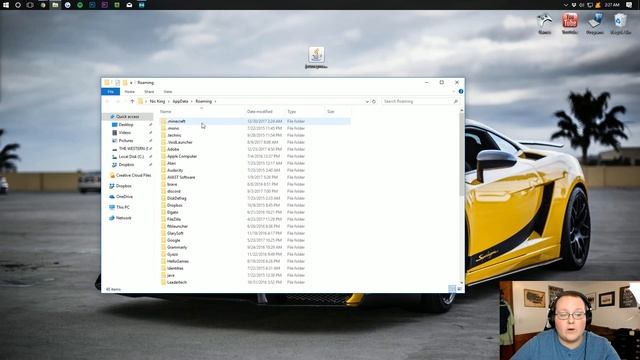This screenshot has width=640, height=360.
Task: Select the Grammarly folder
Action: [x=177, y=247]
